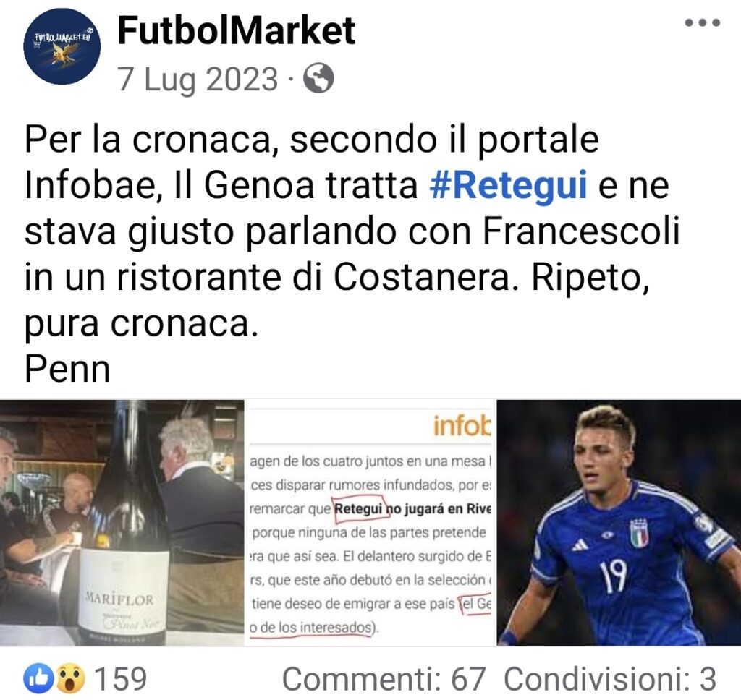
Task: Open the FutbolMarket page name
Action: point(237,31)
